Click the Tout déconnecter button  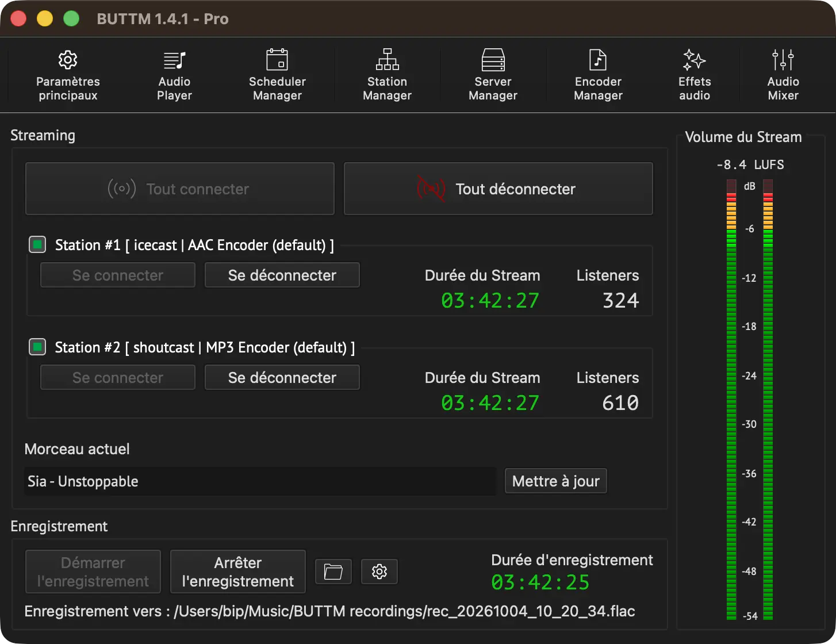coord(498,189)
